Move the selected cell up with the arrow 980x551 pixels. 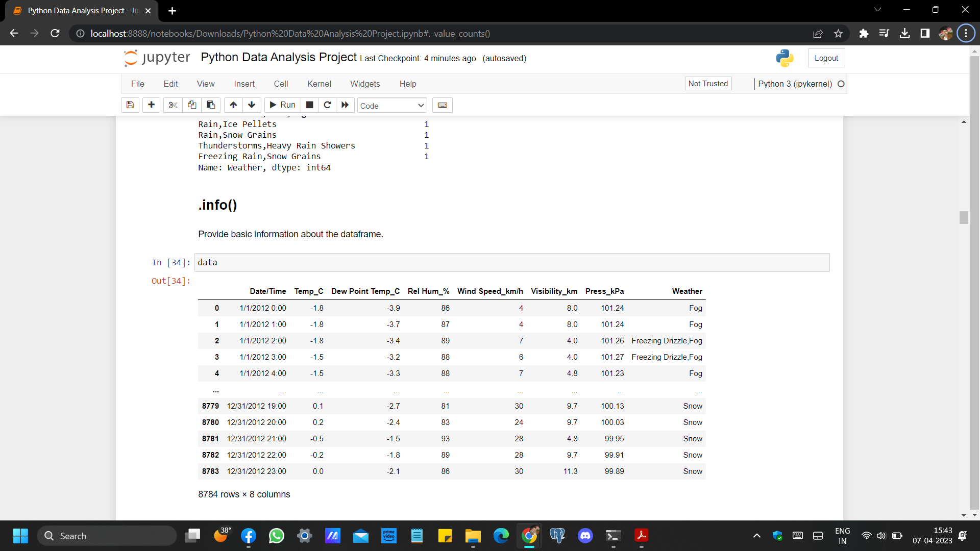pyautogui.click(x=233, y=105)
